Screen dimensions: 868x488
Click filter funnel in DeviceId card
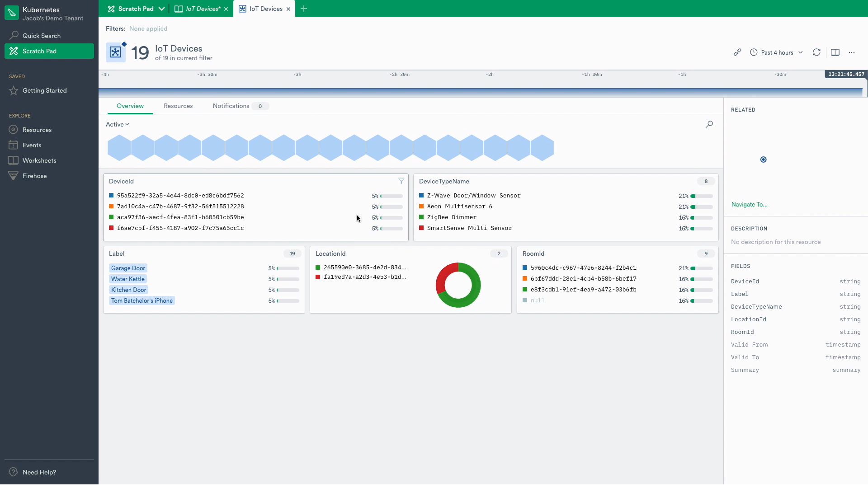tap(401, 181)
